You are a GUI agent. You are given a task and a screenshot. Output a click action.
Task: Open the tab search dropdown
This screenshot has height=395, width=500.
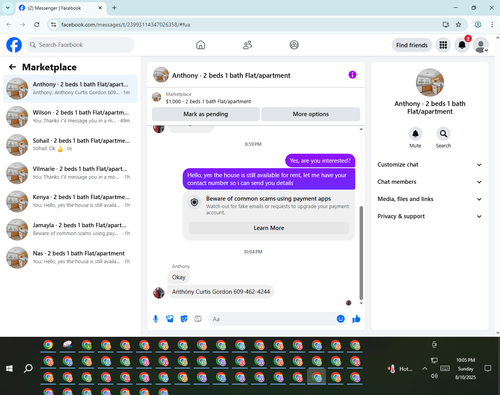coord(8,8)
